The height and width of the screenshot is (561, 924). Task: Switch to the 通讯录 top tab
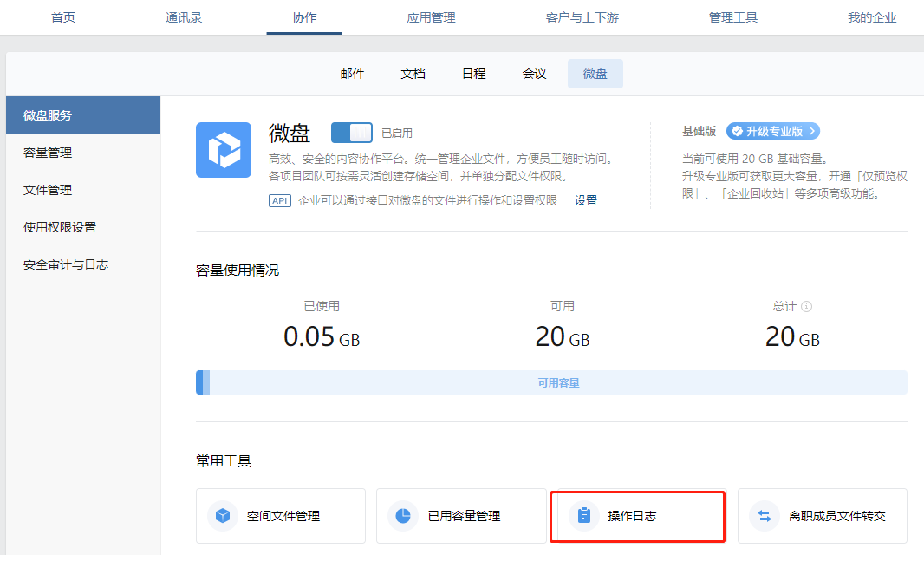point(184,17)
